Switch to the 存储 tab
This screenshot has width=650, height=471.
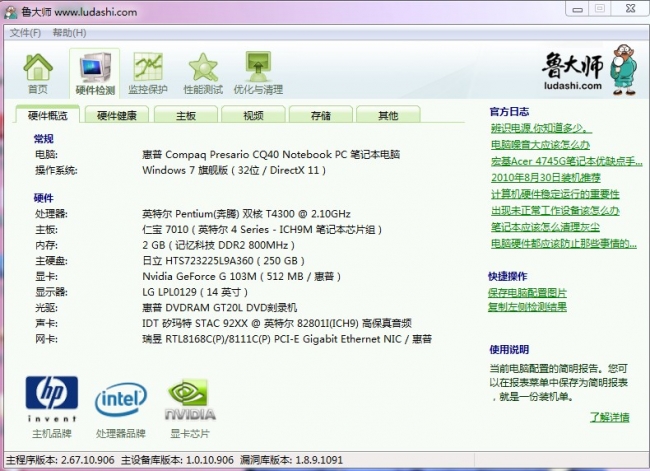click(320, 115)
